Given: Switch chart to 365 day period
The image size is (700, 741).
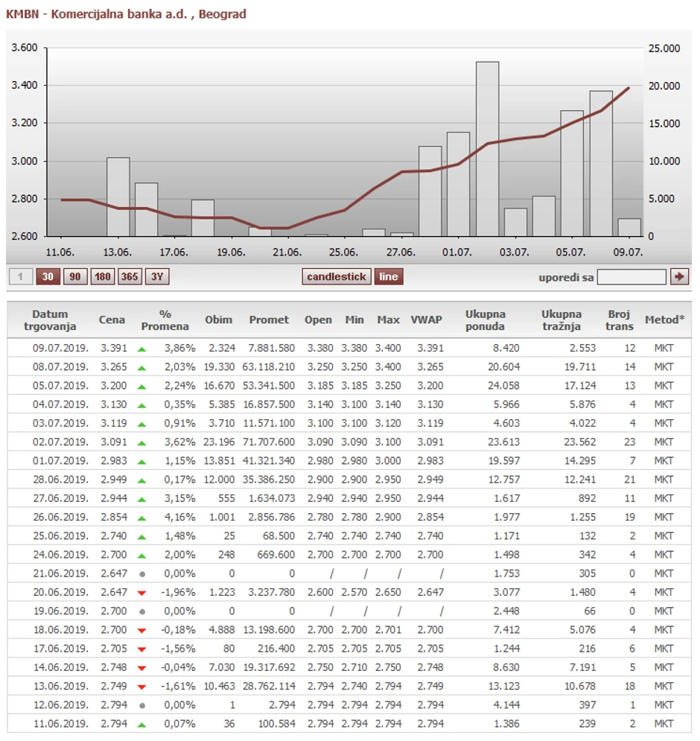Looking at the screenshot, I should [x=130, y=277].
